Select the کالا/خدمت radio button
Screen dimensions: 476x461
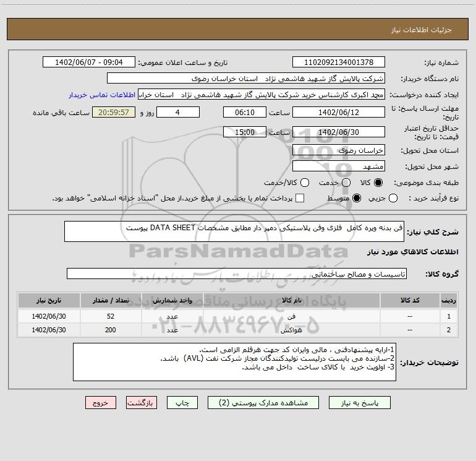[x=305, y=183]
